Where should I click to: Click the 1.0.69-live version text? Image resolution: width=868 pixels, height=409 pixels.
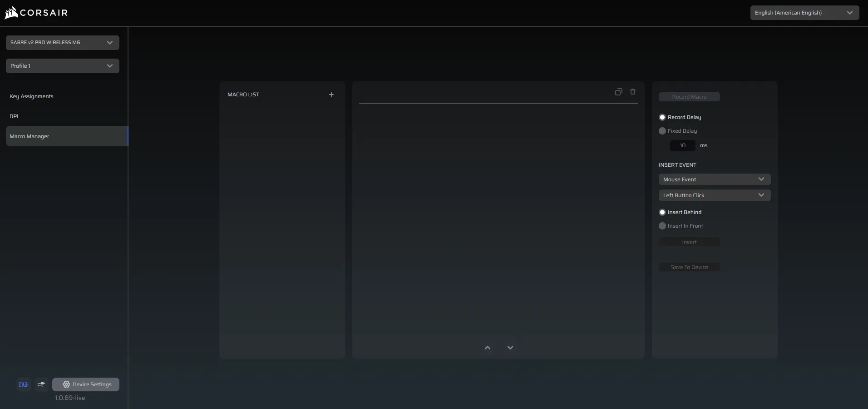point(70,398)
